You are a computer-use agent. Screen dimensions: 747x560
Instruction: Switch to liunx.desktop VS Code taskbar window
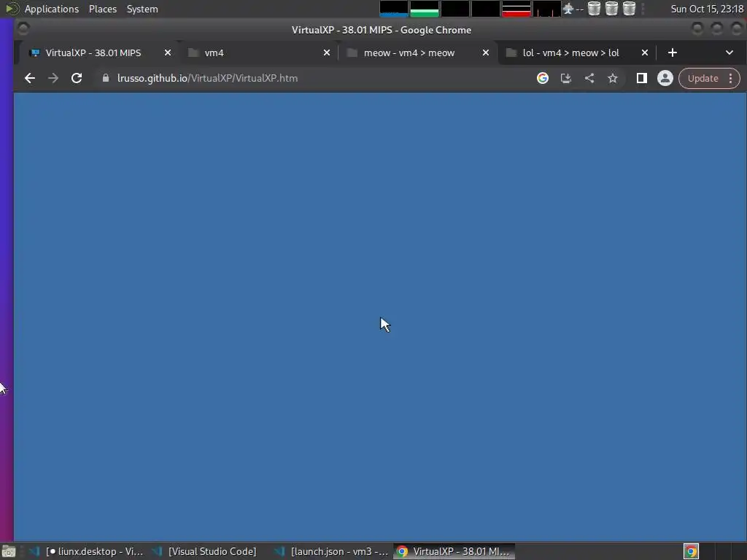pyautogui.click(x=86, y=551)
